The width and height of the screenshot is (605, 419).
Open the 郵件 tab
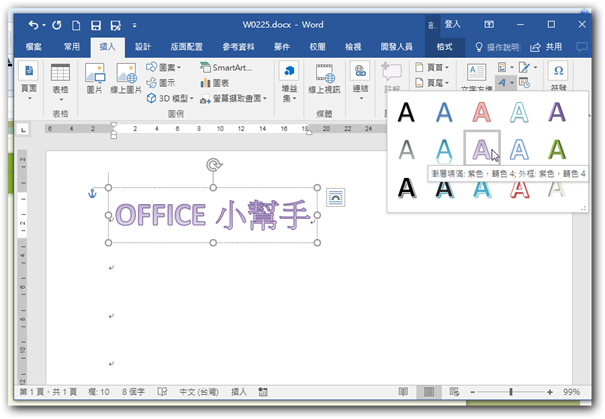(x=282, y=47)
